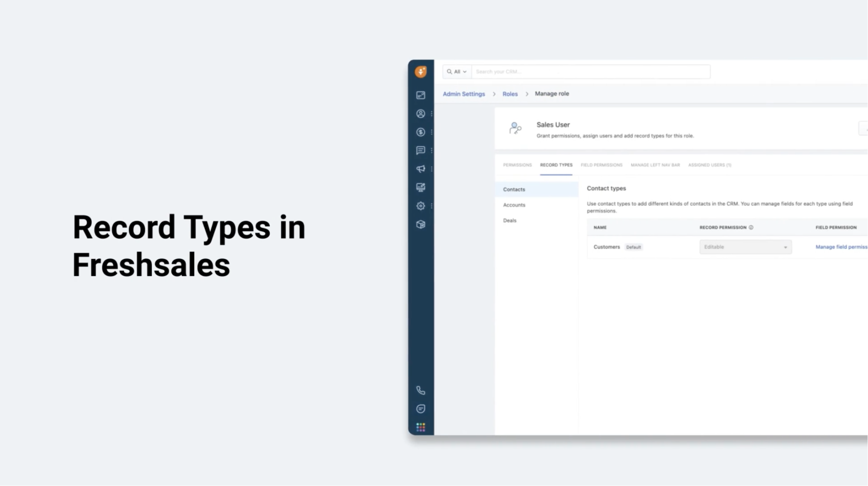Click the Freshsales logo icon
Image resolution: width=868 pixels, height=486 pixels.
click(x=421, y=72)
